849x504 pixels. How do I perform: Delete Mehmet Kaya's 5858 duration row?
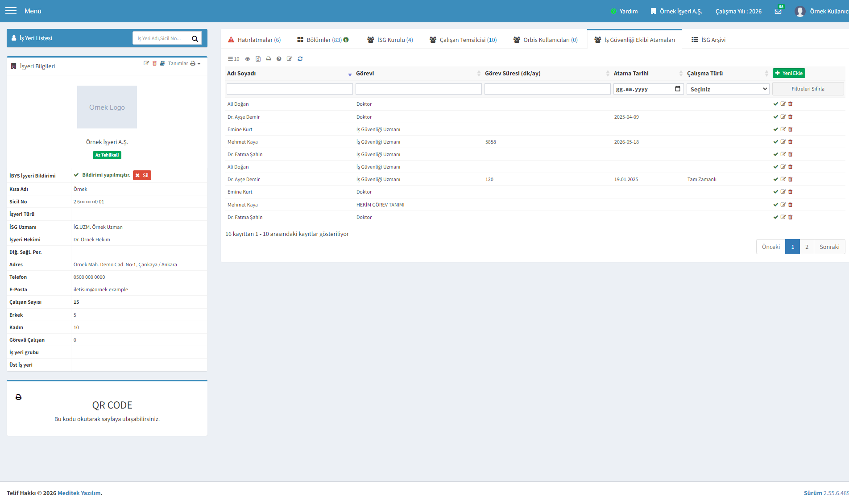[791, 142]
